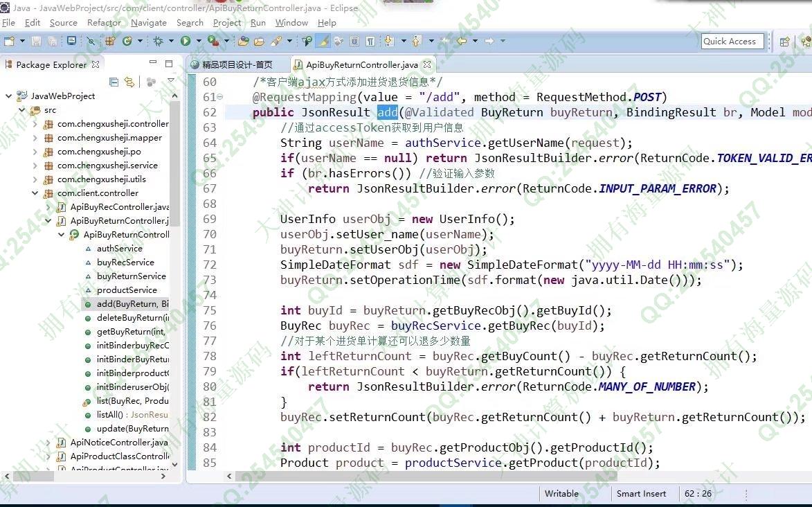The width and height of the screenshot is (812, 507).
Task: Click Collapse All in Package Explorer
Action: point(114,82)
